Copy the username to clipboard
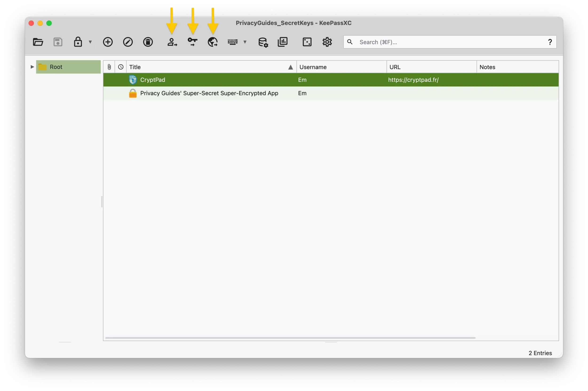This screenshot has height=391, width=588. click(172, 42)
